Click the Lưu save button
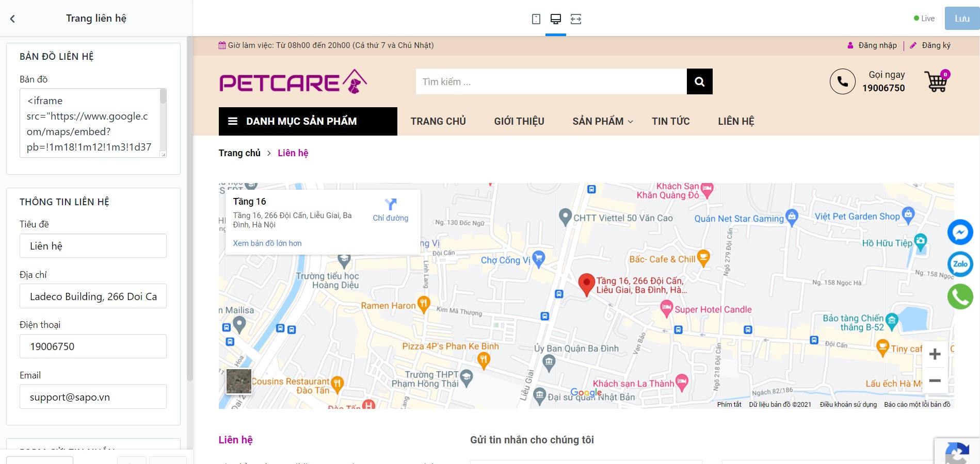 [962, 19]
